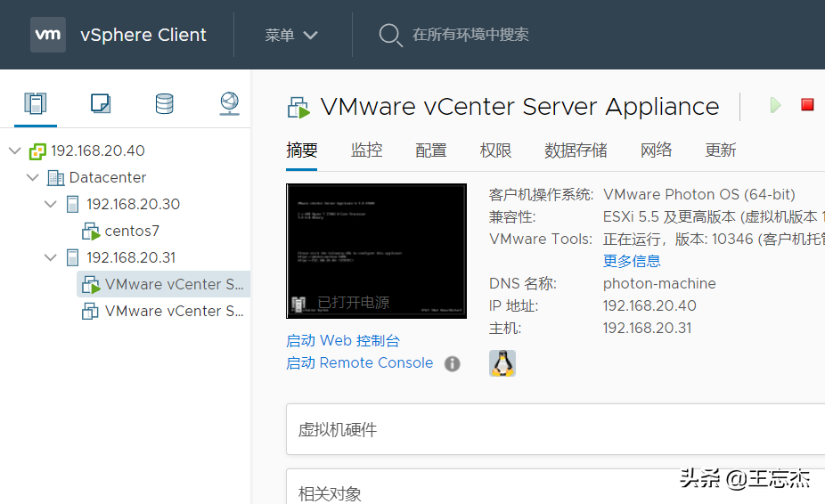The image size is (825, 504).
Task: Click the 启动 Remote Console link
Action: (x=360, y=363)
